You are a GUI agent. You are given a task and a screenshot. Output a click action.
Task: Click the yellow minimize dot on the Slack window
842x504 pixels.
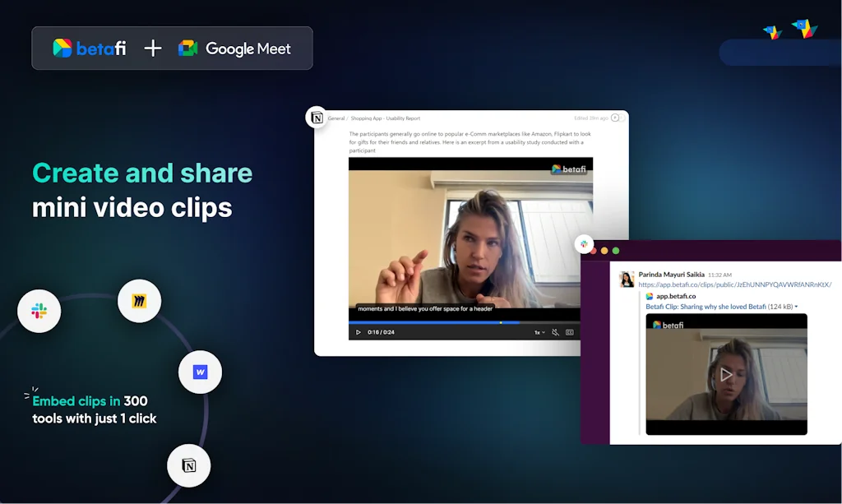tap(604, 251)
